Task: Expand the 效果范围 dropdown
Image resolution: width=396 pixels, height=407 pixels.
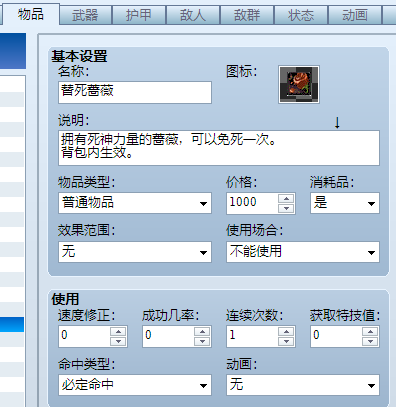Action: (135, 252)
